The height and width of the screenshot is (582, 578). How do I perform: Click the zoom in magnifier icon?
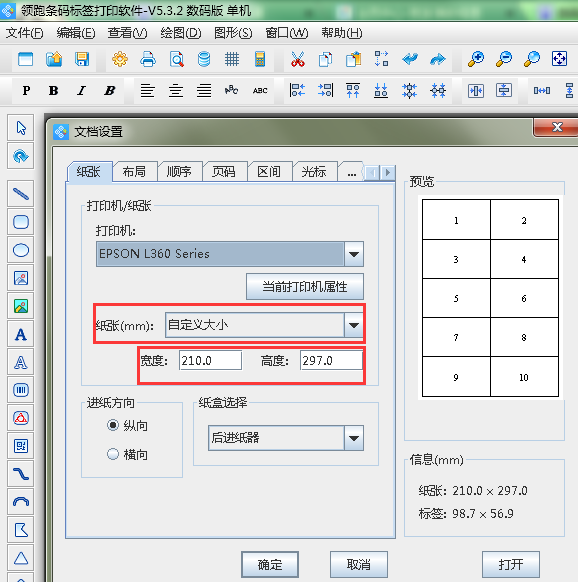click(476, 59)
